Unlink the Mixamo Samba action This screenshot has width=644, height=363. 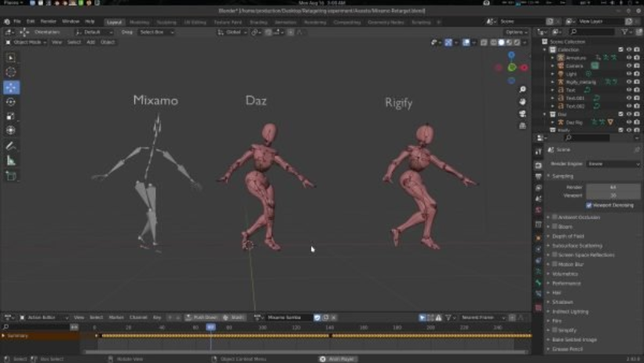tap(334, 317)
